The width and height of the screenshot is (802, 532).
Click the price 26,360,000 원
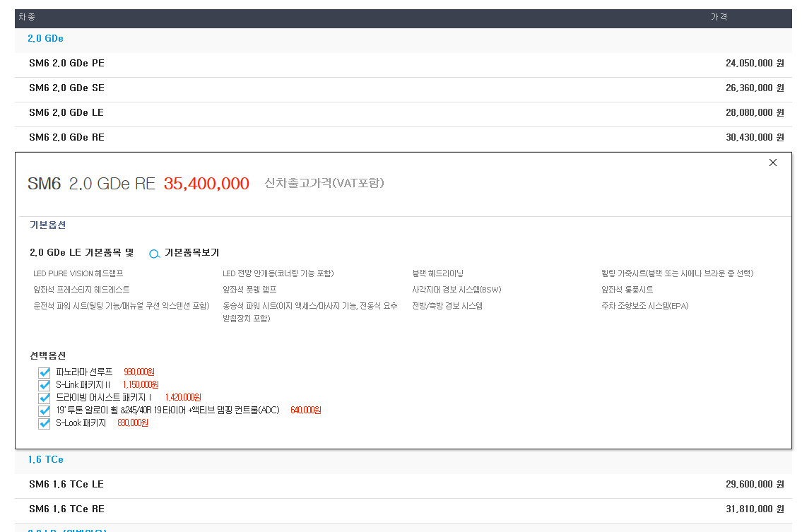[755, 88]
